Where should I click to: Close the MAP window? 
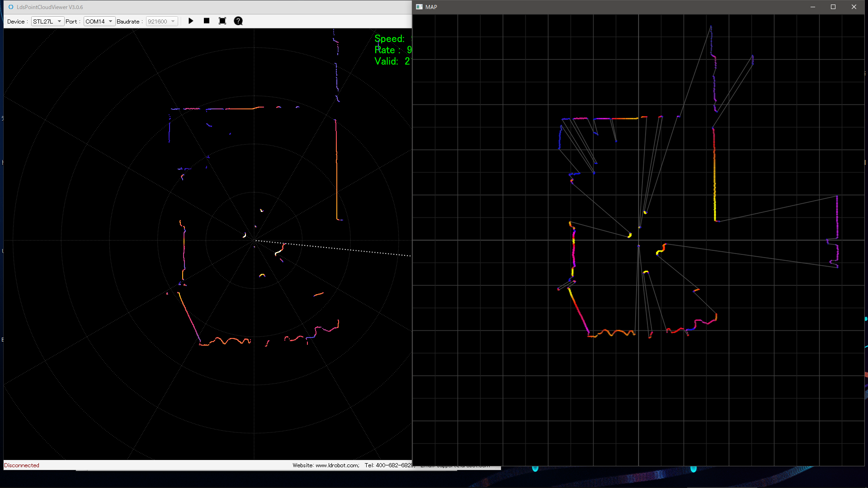(x=854, y=7)
